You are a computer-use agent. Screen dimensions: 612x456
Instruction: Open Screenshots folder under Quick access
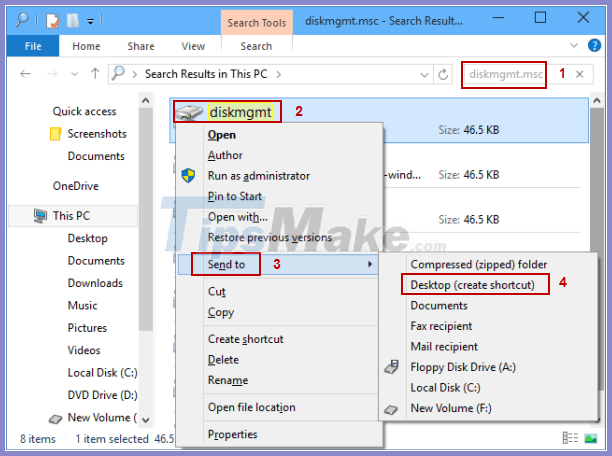pos(97,134)
